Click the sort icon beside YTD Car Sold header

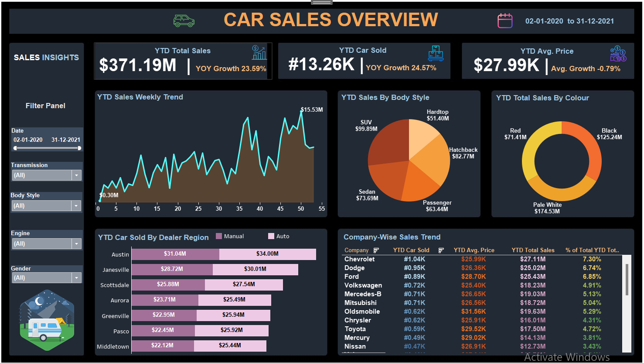[x=441, y=250]
